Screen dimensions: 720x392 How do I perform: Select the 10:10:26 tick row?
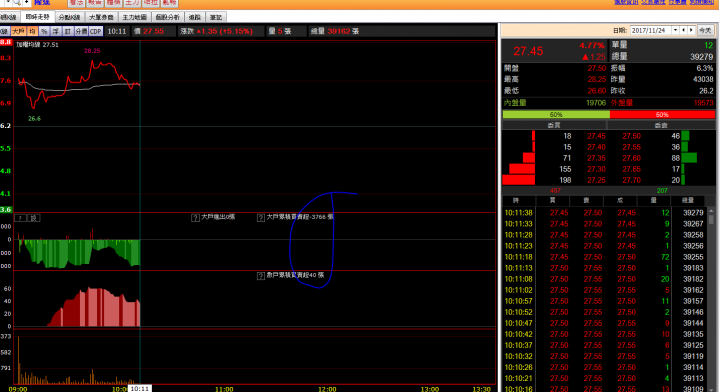tap(603, 367)
